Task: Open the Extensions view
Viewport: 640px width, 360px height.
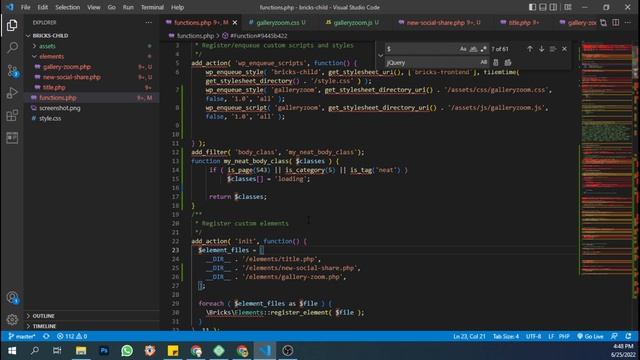Action: pyautogui.click(x=12, y=116)
